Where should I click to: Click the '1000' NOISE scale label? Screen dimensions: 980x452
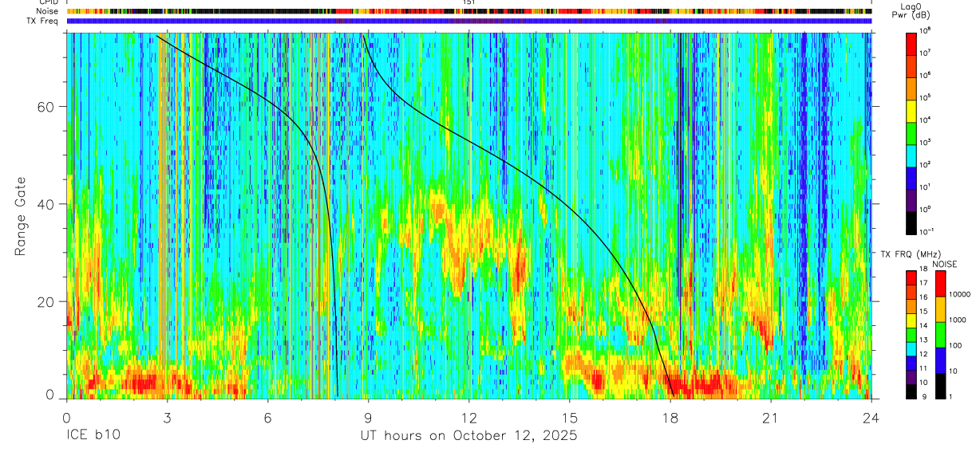coord(959,320)
